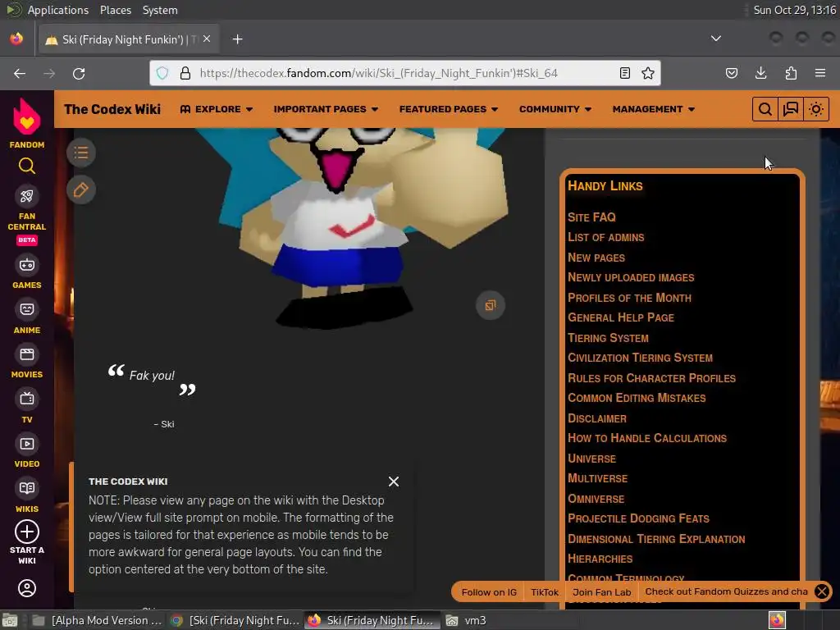Open the extensions puzzle icon
840x630 pixels.
(791, 73)
